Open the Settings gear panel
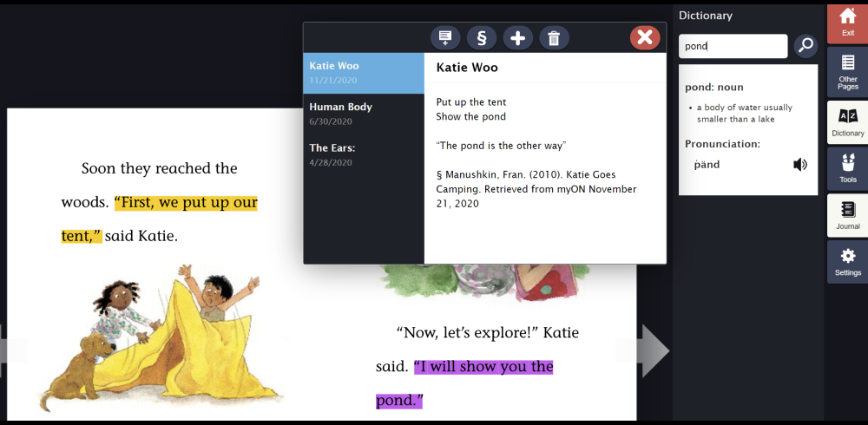Screen dimensions: 868x425 pyautogui.click(x=847, y=262)
